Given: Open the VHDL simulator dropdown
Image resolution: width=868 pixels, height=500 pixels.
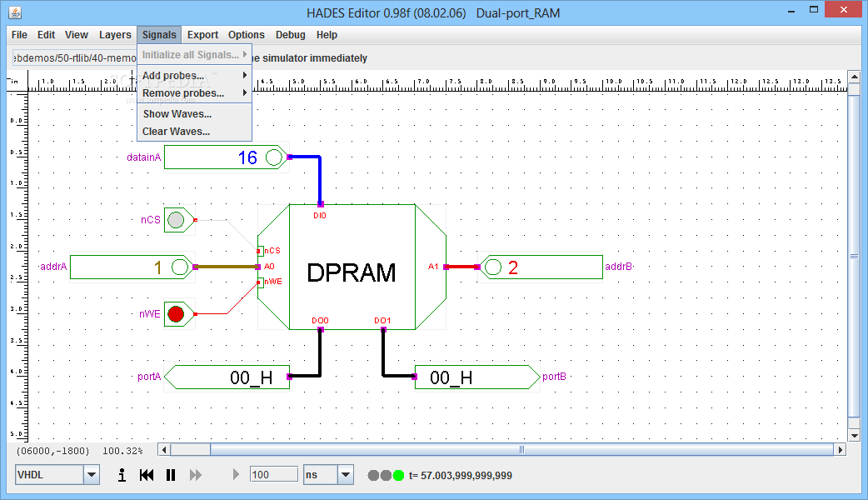Looking at the screenshot, I should coord(92,475).
